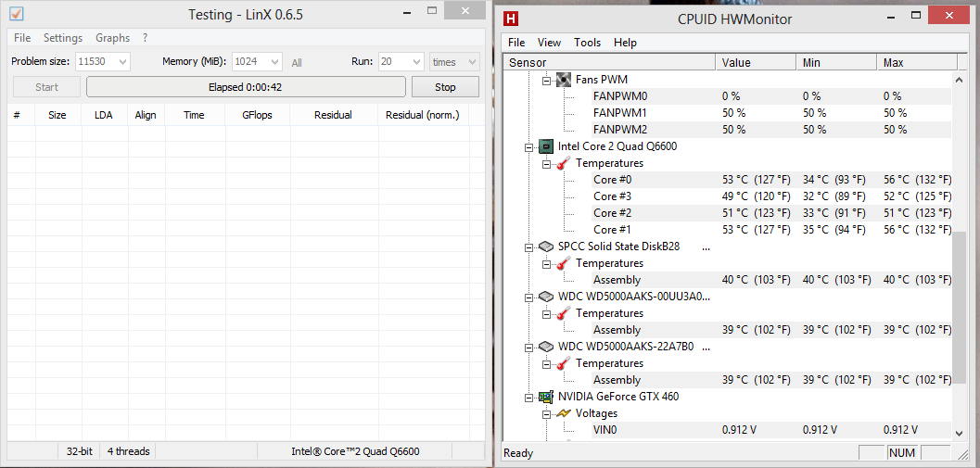Select the Core #2 temperature row

pos(771,213)
